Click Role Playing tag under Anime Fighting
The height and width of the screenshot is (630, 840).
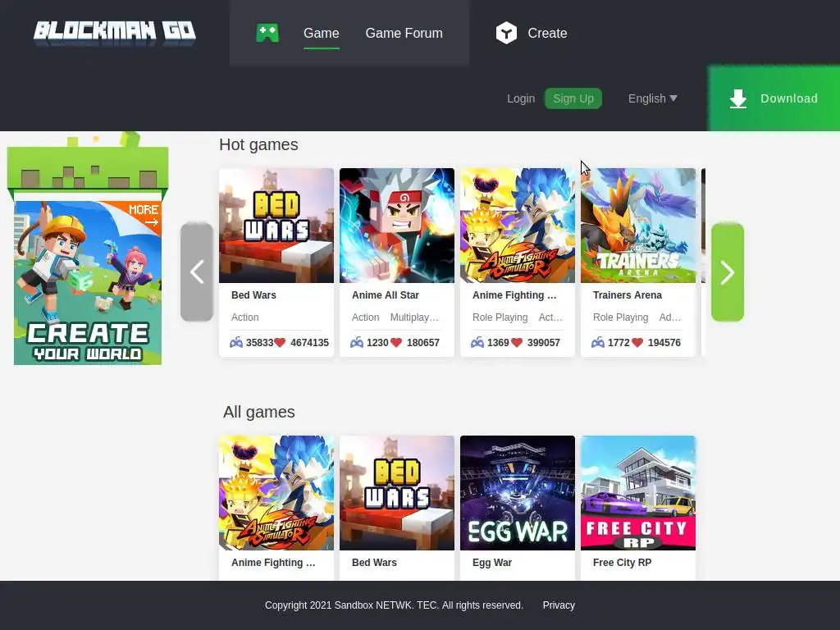pyautogui.click(x=500, y=317)
